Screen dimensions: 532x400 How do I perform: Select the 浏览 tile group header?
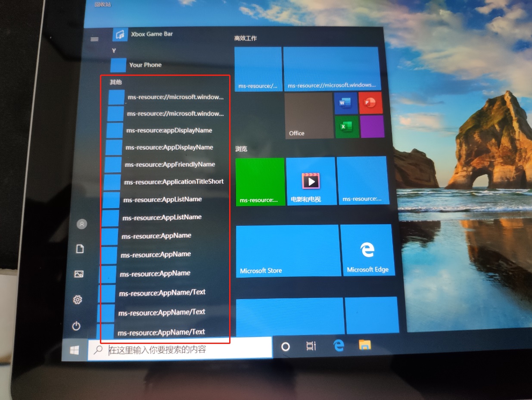tap(241, 149)
